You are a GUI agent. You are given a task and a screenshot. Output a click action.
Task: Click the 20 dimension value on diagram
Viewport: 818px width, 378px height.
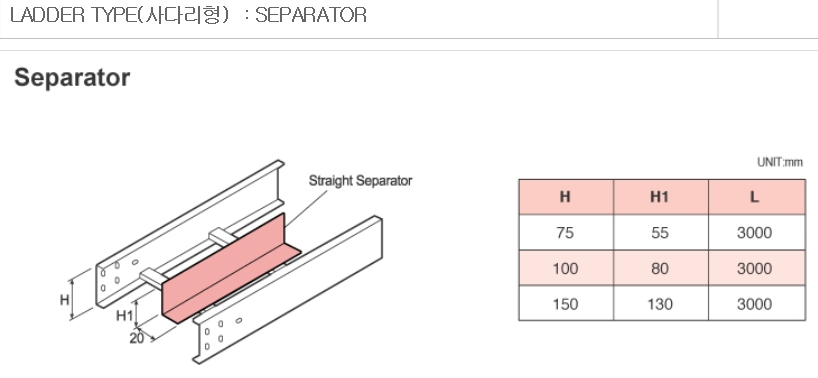(137, 338)
